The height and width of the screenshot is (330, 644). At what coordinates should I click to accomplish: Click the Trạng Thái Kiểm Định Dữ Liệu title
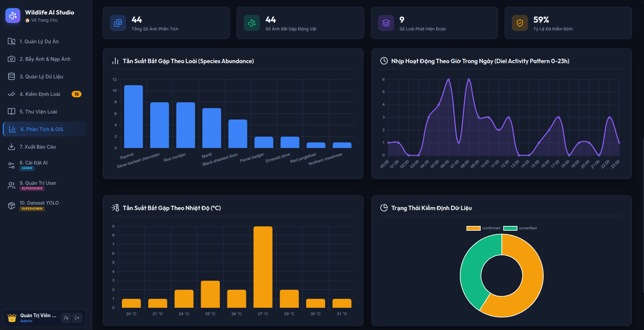pos(432,208)
